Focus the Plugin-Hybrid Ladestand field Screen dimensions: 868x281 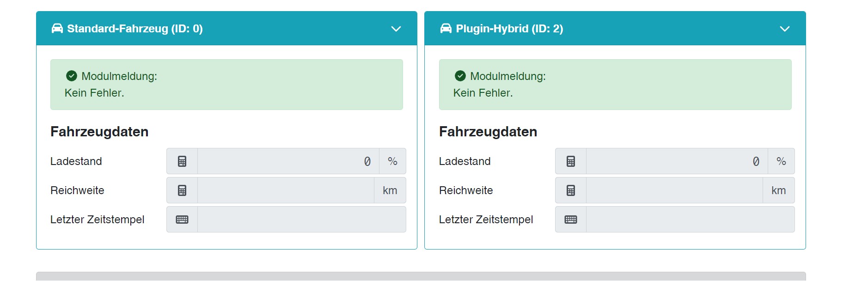point(677,161)
